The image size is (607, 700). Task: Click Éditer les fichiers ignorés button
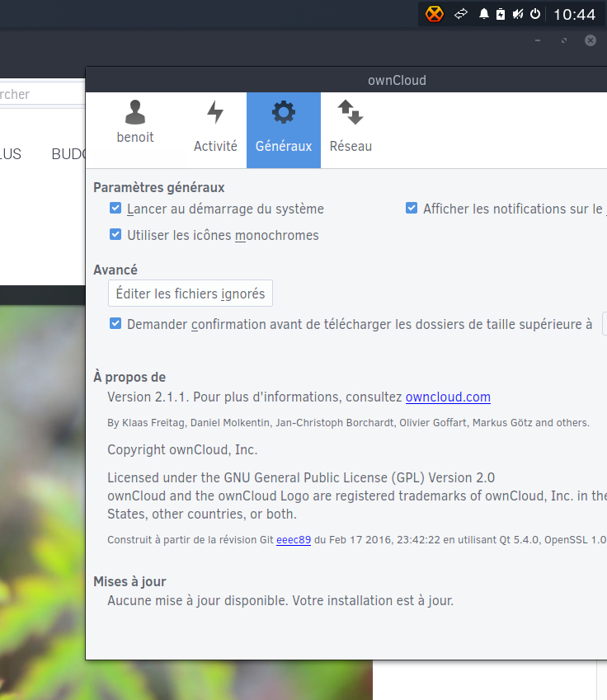(x=191, y=294)
